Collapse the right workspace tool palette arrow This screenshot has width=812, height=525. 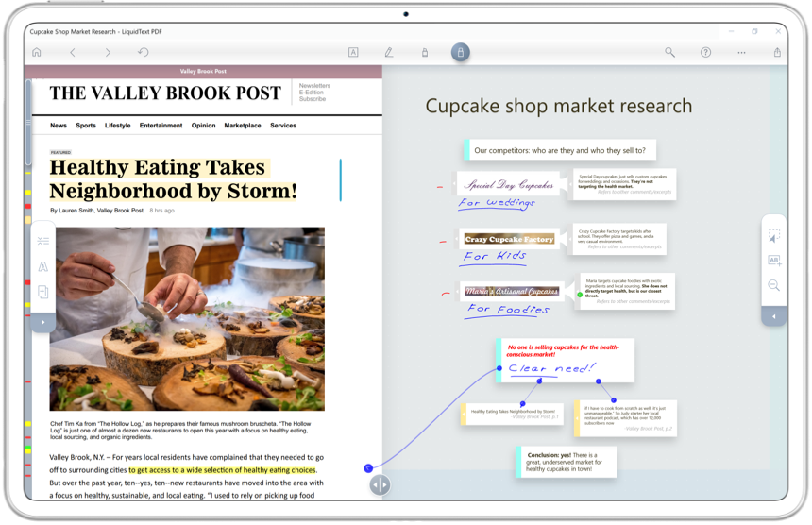tap(774, 316)
